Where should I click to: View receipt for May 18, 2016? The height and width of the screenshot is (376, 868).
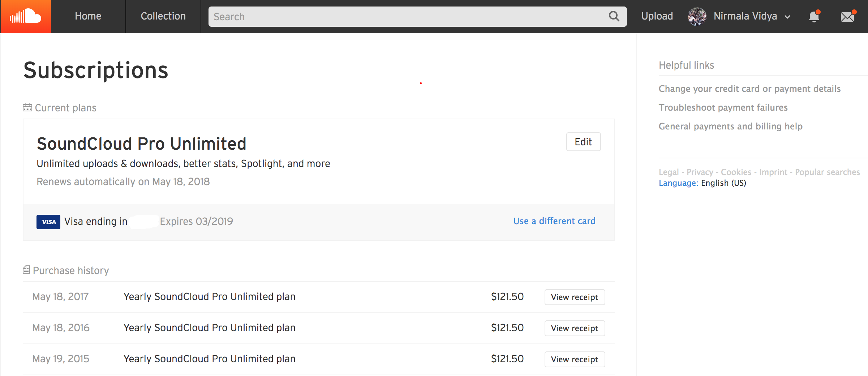click(575, 328)
